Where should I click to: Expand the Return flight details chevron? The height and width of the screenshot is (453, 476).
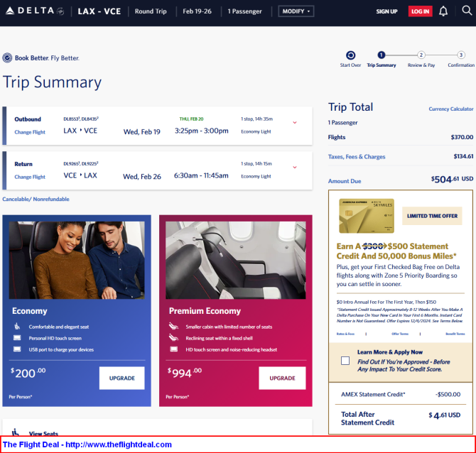pos(295,167)
